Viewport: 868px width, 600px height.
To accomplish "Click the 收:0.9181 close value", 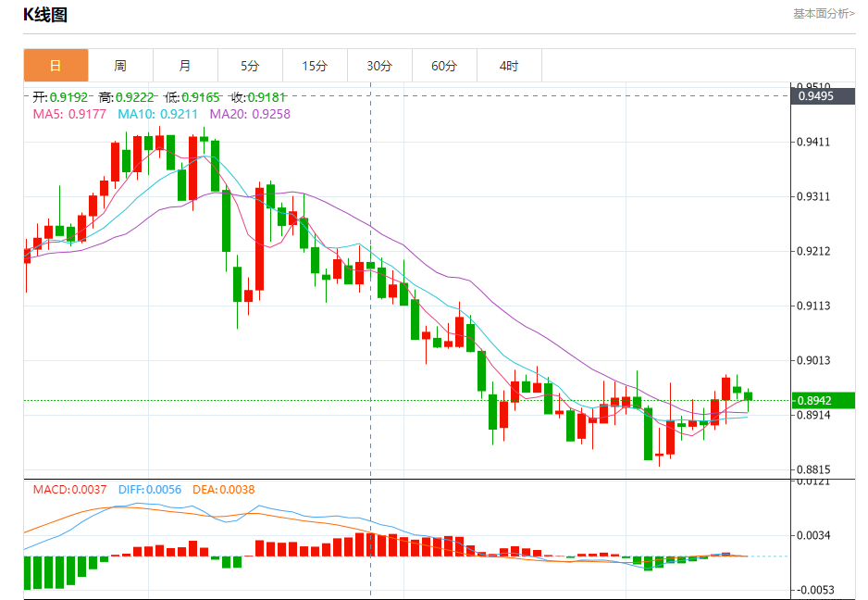I will click(258, 97).
